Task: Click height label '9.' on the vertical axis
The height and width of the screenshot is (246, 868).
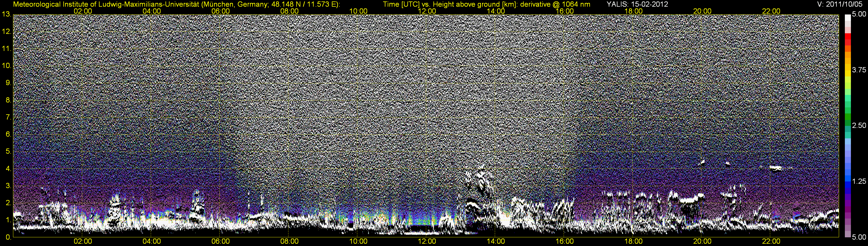Action: [x=9, y=83]
